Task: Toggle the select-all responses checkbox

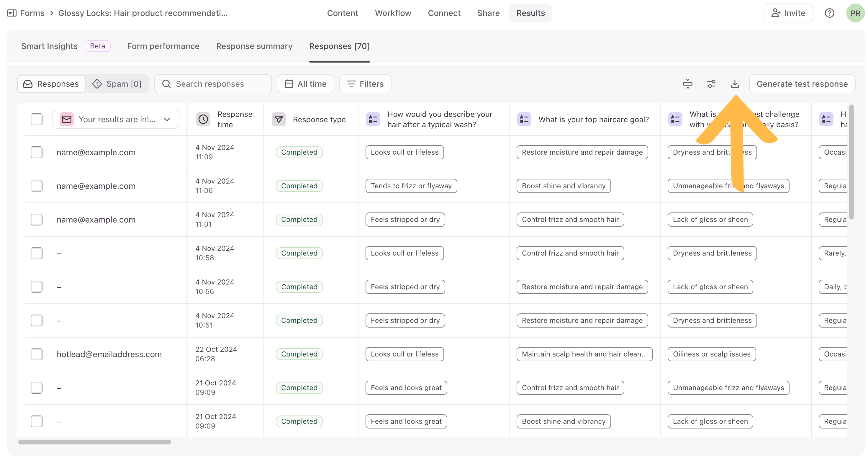Action: pos(36,119)
